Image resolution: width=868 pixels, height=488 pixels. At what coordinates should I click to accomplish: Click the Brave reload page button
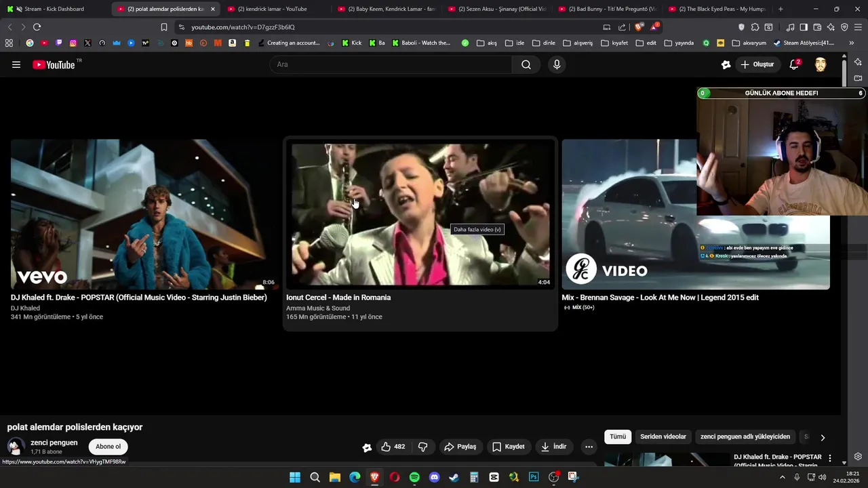click(37, 27)
